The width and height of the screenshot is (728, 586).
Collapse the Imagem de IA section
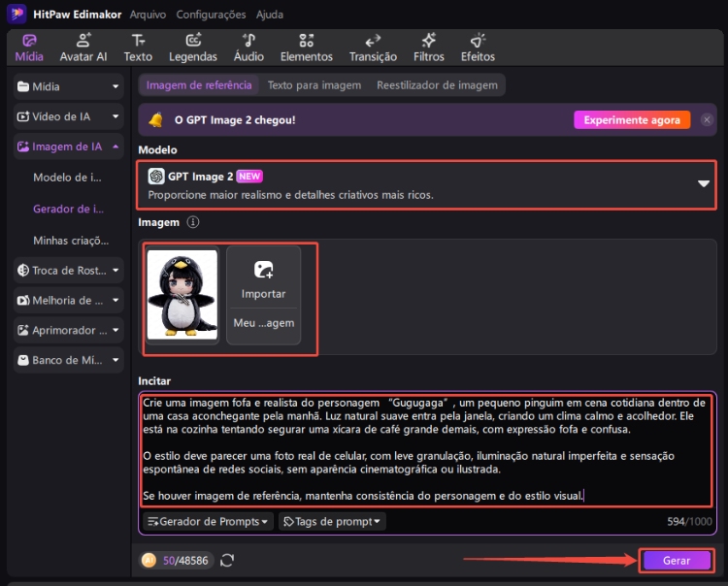pos(68,146)
